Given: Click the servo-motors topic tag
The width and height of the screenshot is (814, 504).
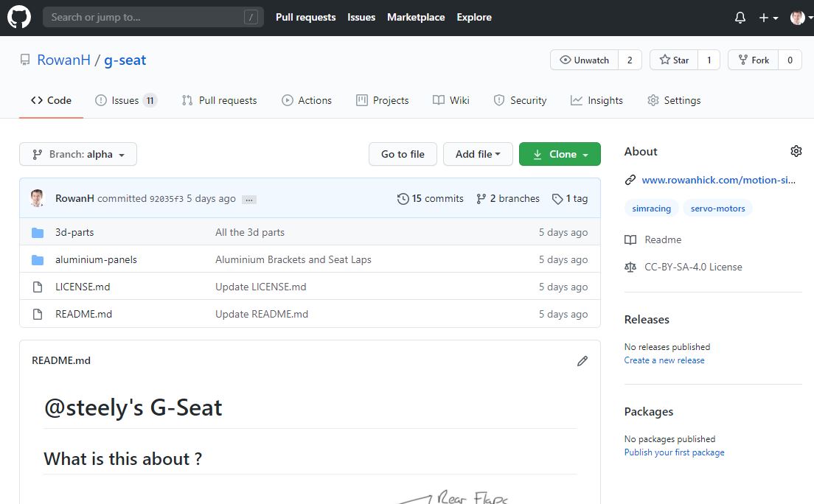Looking at the screenshot, I should 717,209.
